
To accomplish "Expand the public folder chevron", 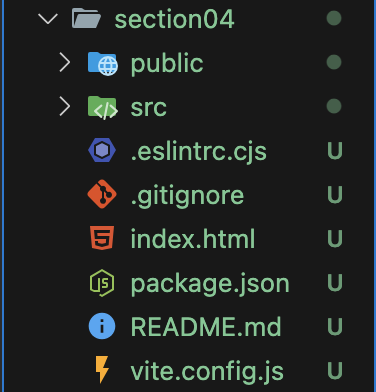I will coord(65,63).
